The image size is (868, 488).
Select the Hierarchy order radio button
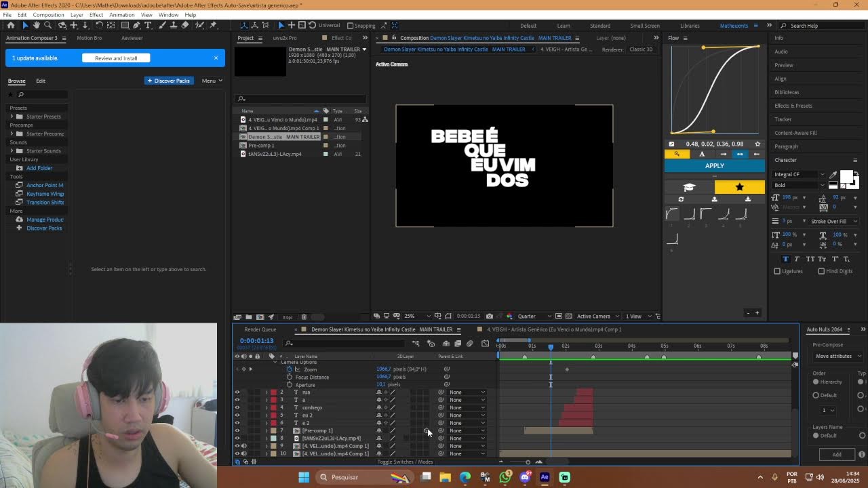click(x=816, y=382)
